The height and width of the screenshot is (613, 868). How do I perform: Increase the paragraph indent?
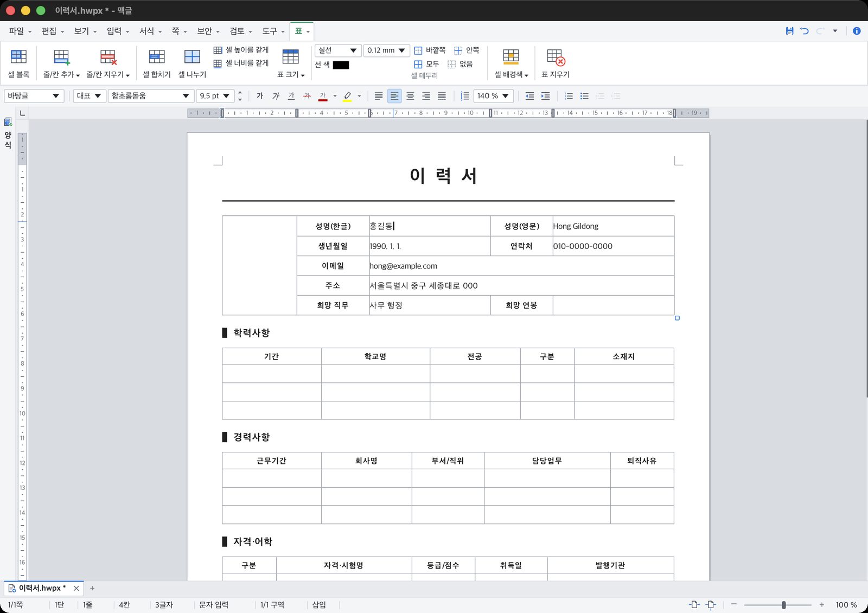tap(545, 96)
